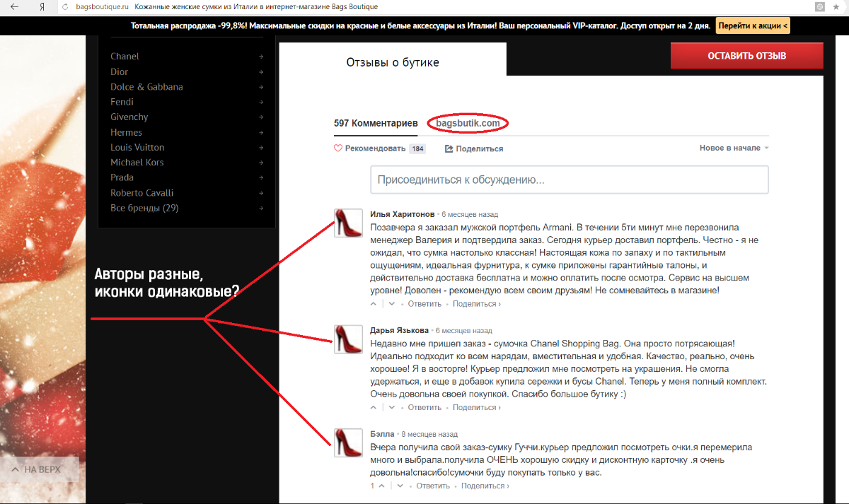
Task: Click the '8 месяцев назад' timestamp on Бэлла's comment
Action: point(430,434)
